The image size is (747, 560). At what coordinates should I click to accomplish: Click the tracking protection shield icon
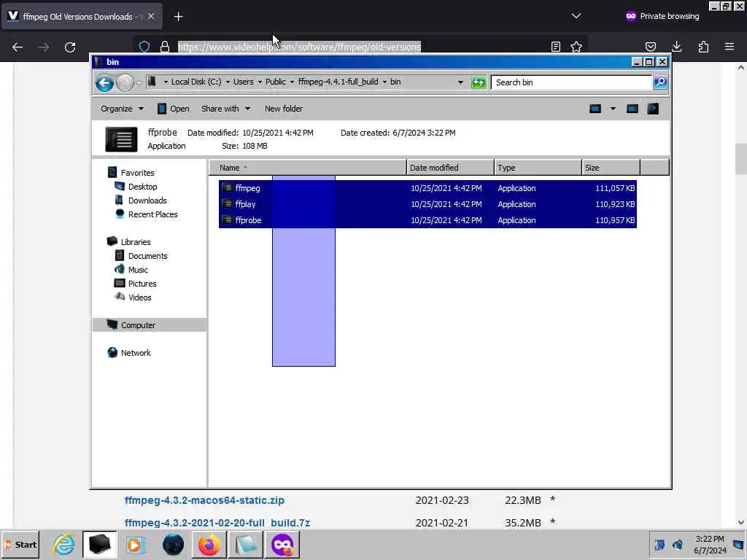[144, 47]
